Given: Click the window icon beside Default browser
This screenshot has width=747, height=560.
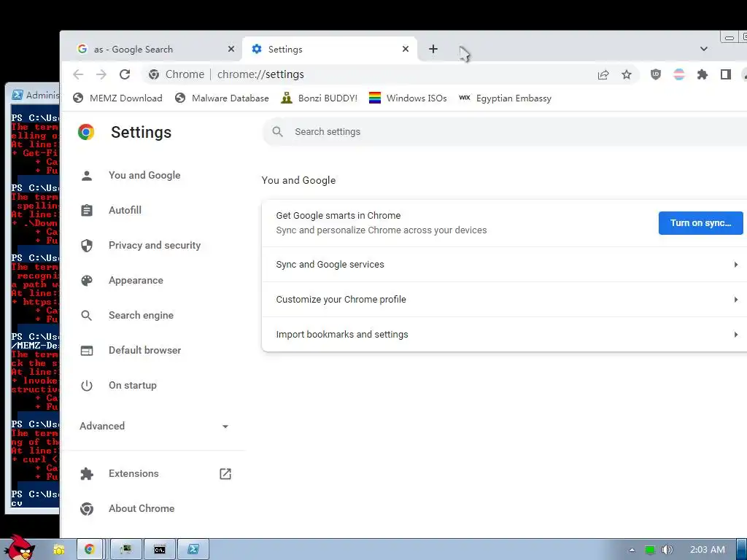Looking at the screenshot, I should coord(87,351).
